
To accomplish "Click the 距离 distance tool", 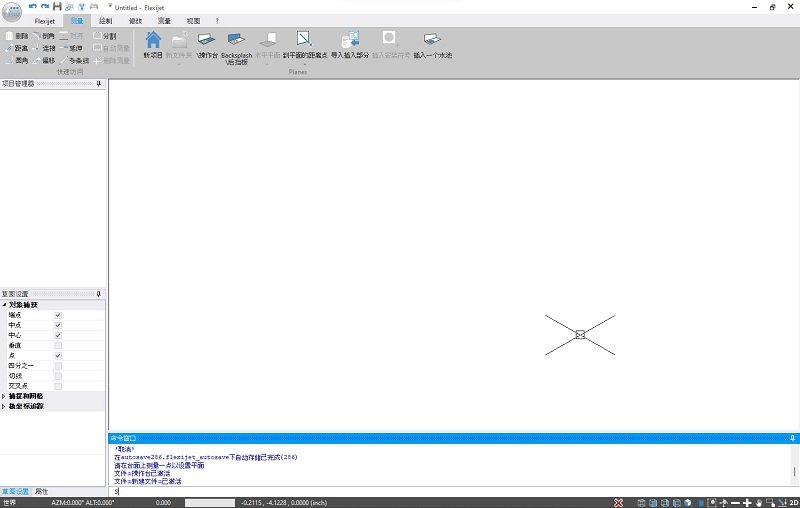I will tap(17, 48).
